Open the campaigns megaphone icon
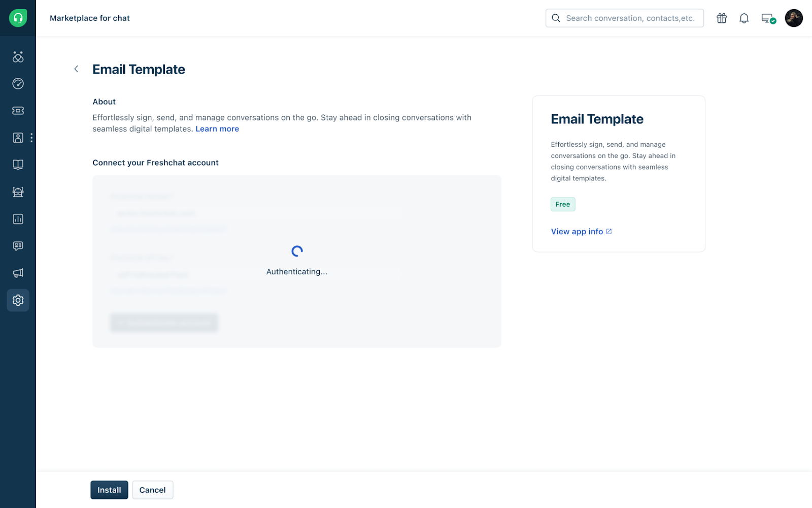Image resolution: width=812 pixels, height=508 pixels. pos(18,273)
